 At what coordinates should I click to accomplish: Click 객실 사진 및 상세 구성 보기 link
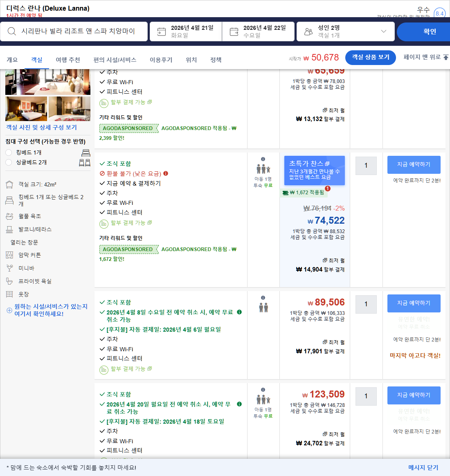click(x=42, y=127)
